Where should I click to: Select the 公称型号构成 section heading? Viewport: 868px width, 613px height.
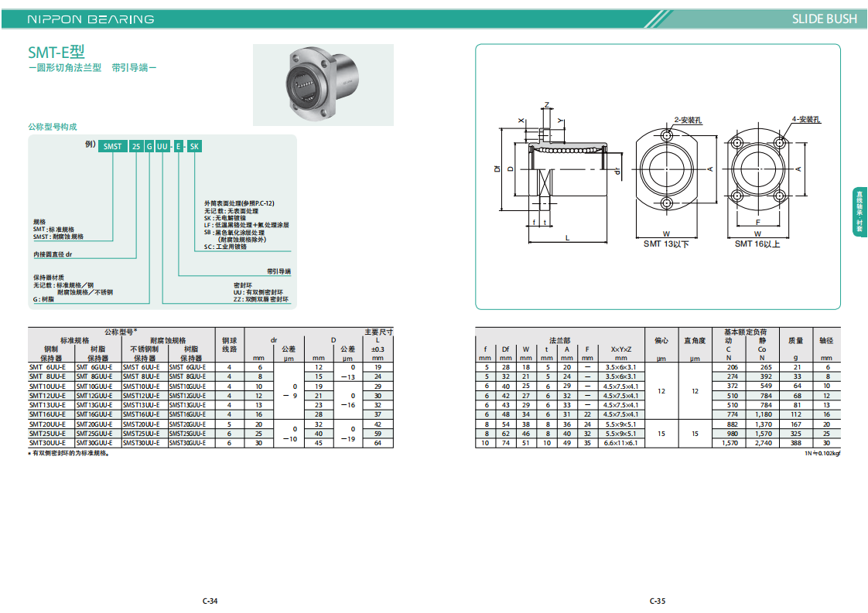pyautogui.click(x=53, y=127)
